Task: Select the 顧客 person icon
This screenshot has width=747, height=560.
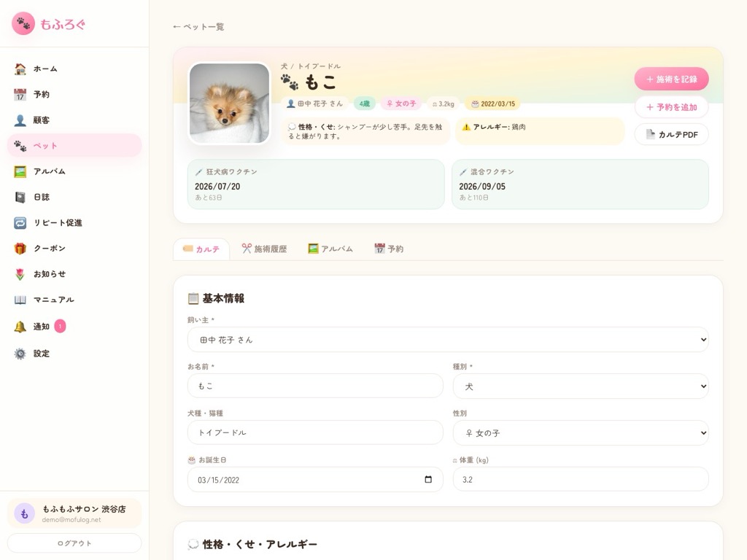Action: [20, 120]
